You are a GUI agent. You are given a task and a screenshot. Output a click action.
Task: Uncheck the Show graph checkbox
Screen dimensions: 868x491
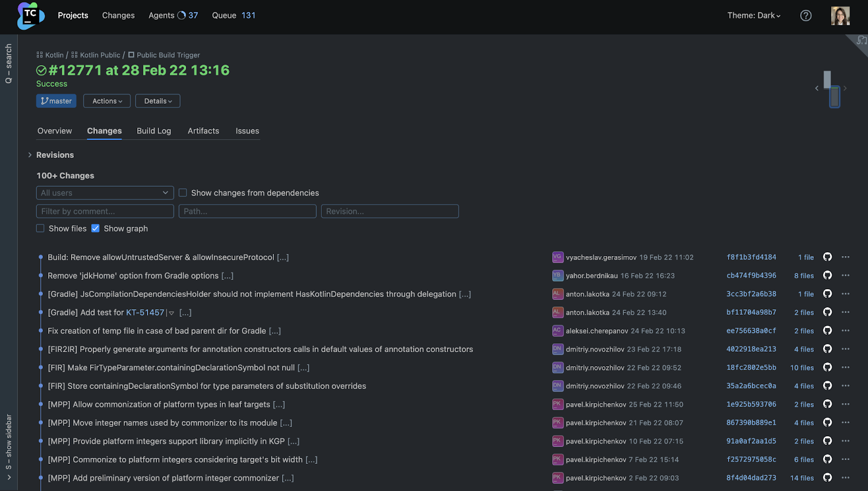95,228
